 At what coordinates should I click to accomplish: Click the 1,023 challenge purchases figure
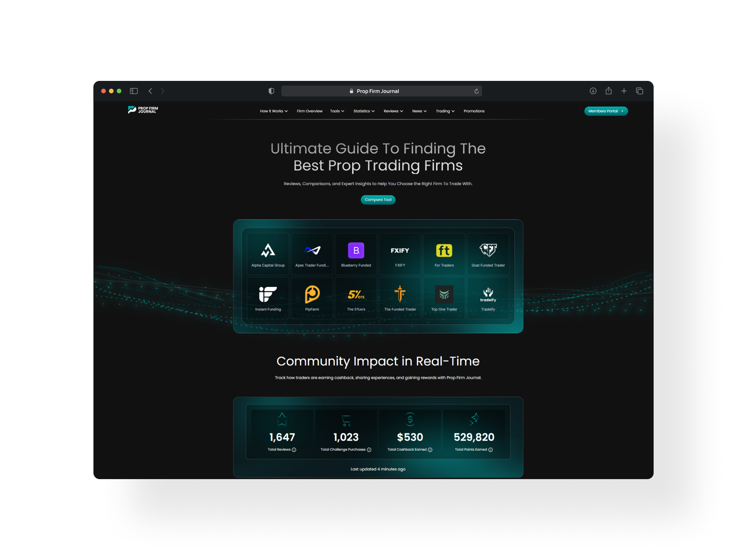coord(346,437)
